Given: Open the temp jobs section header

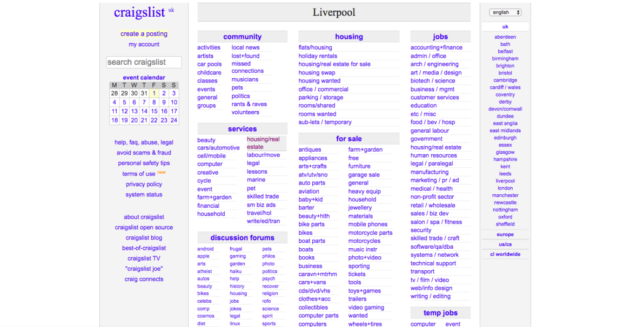Looking at the screenshot, I should (440, 312).
